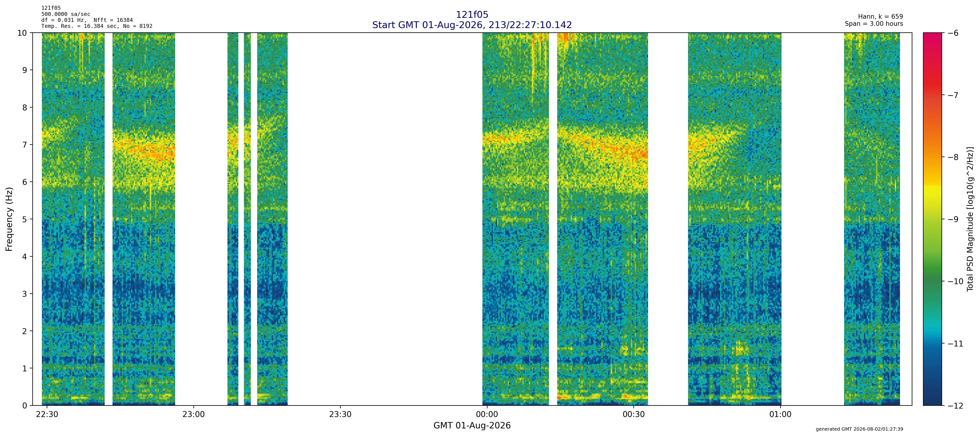Click the colorbar tick label "−7"
The image size is (980, 437).
pyautogui.click(x=953, y=95)
